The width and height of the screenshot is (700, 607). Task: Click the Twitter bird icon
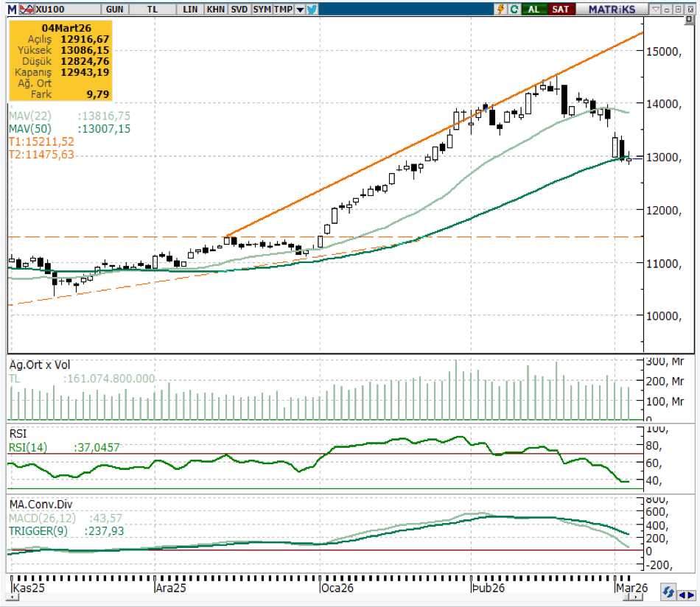312,9
